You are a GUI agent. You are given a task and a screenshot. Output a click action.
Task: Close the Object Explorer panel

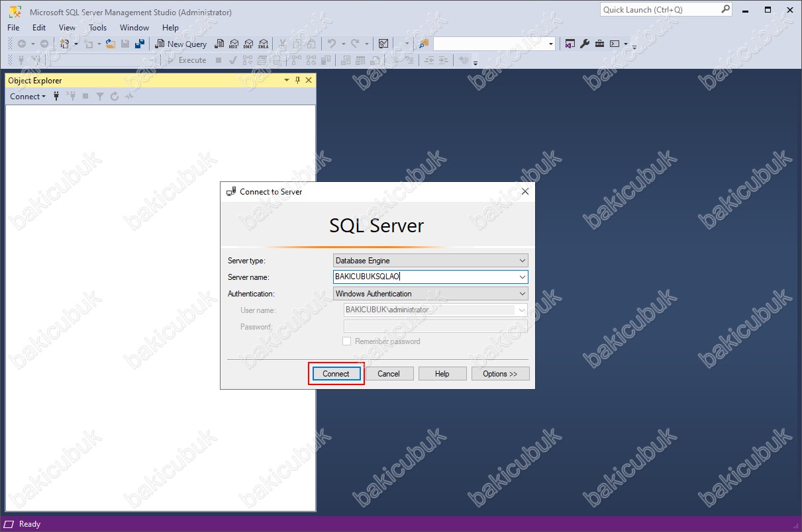coord(308,80)
